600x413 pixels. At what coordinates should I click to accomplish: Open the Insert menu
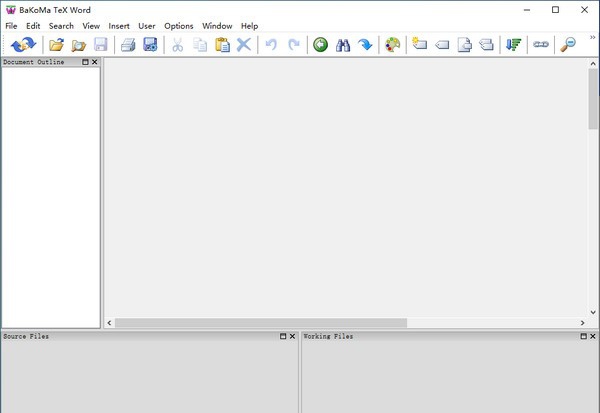(119, 25)
